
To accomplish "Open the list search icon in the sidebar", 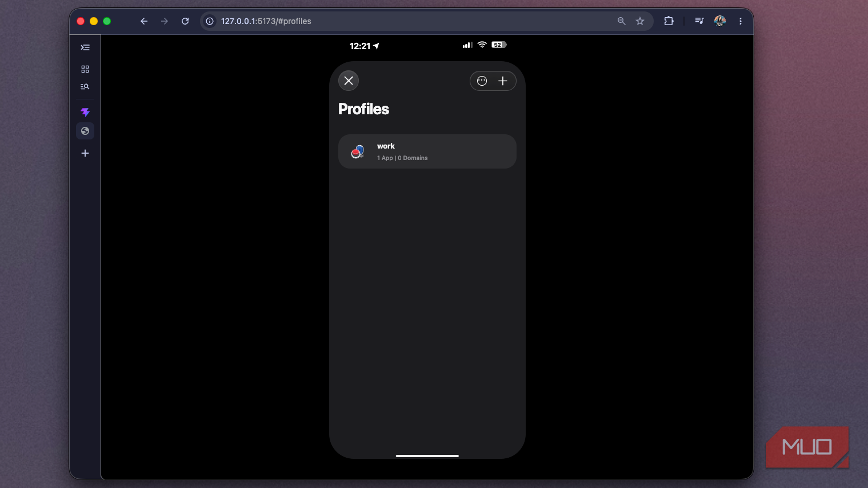I will click(x=85, y=87).
